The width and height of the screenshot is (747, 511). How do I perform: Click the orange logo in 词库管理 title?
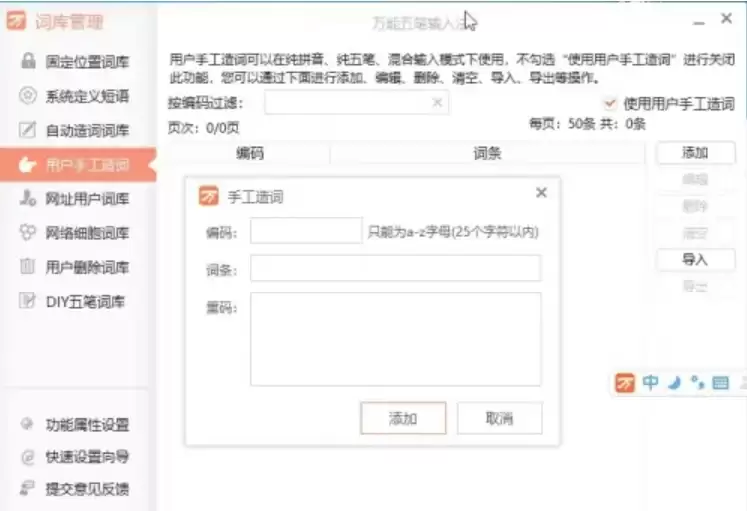[17, 21]
